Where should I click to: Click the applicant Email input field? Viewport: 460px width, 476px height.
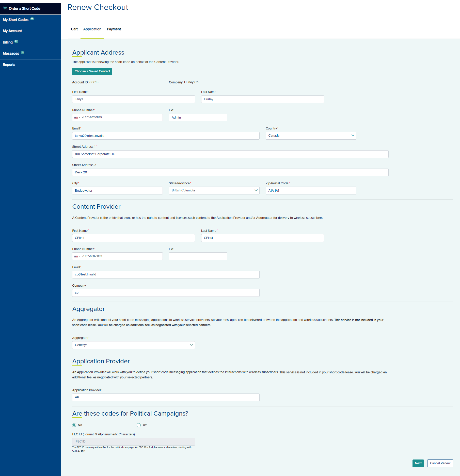click(x=166, y=136)
